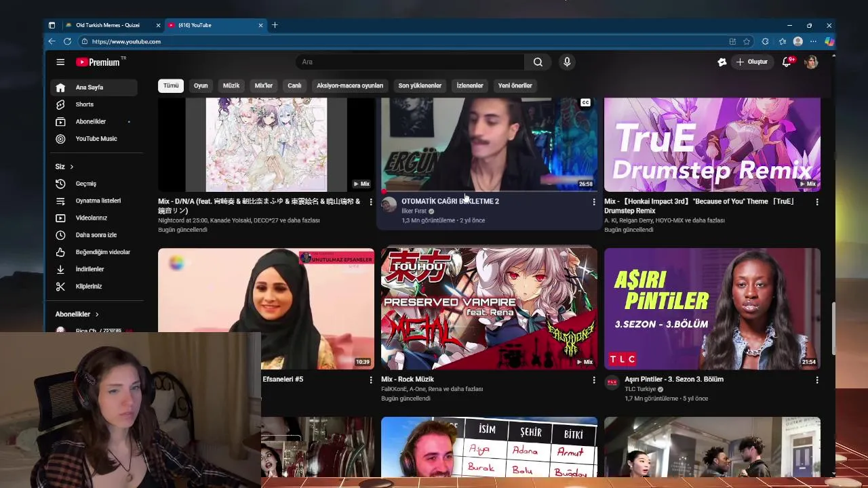This screenshot has height=488, width=868.
Task: Go back with browser back arrow
Action: (x=52, y=41)
